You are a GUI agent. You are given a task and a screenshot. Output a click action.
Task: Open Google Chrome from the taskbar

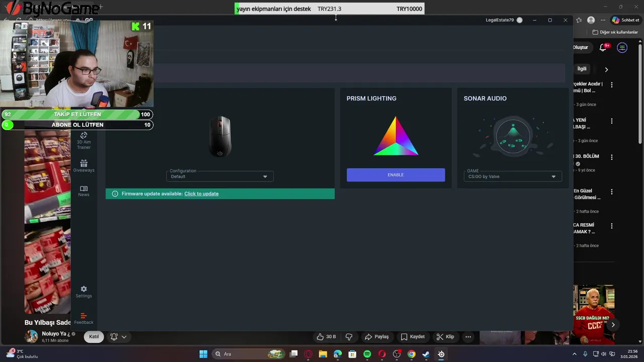(412, 354)
